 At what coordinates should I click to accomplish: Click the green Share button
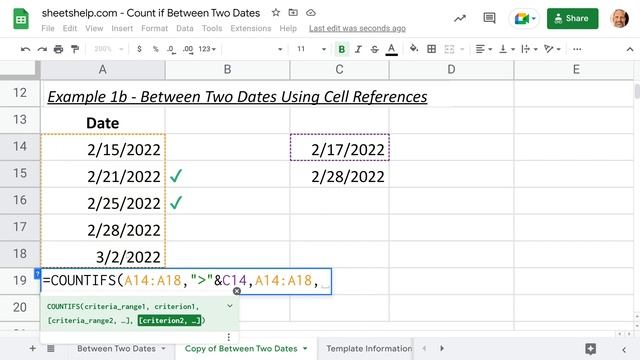click(572, 18)
